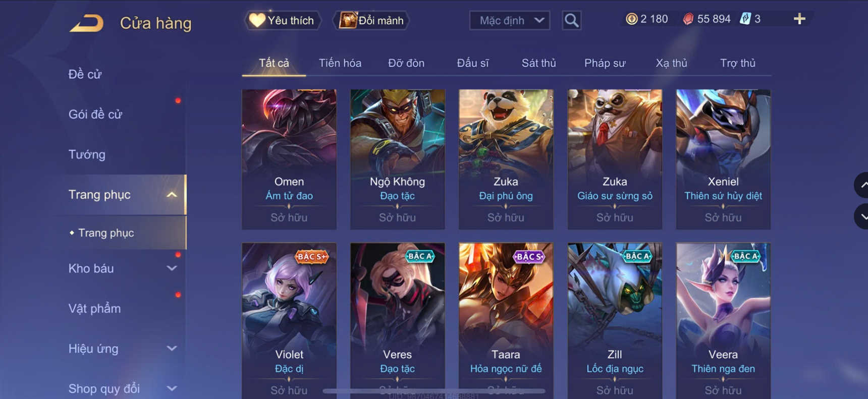Expand the Kho báu sidebar section
The height and width of the screenshot is (399, 868).
[x=172, y=268]
